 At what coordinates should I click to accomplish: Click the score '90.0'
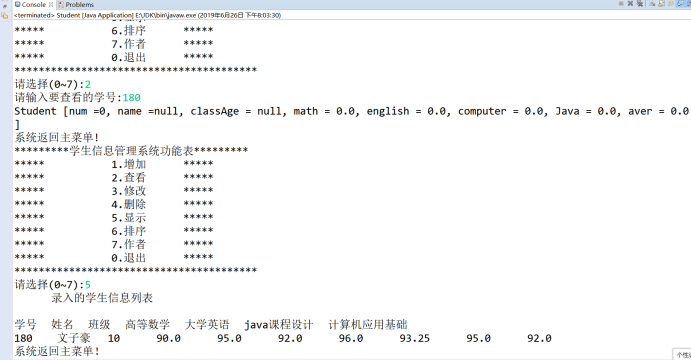tap(168, 338)
